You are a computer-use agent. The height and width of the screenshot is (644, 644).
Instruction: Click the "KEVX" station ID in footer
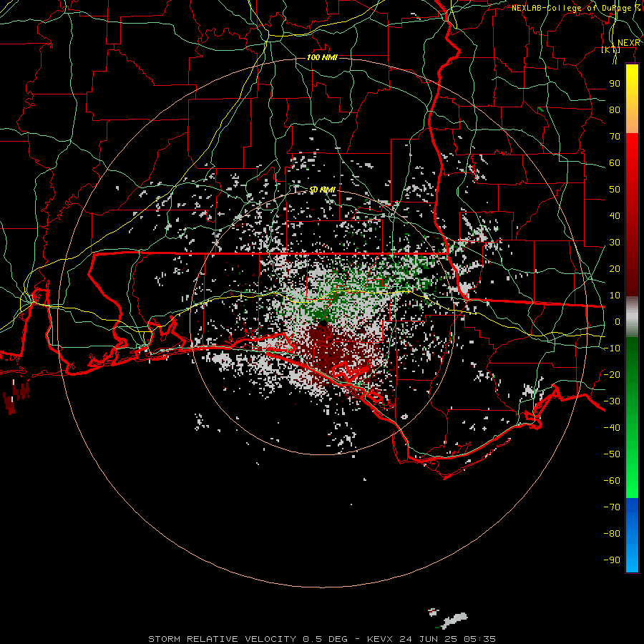[380, 639]
